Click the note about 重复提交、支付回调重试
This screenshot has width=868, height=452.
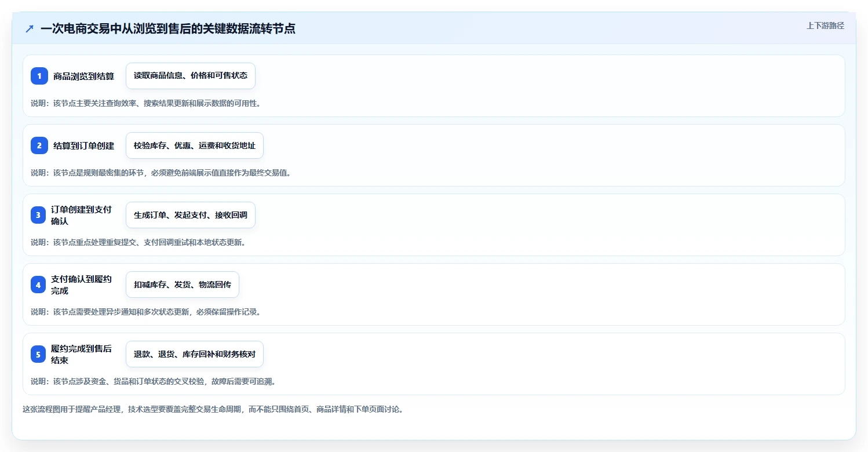click(x=138, y=242)
